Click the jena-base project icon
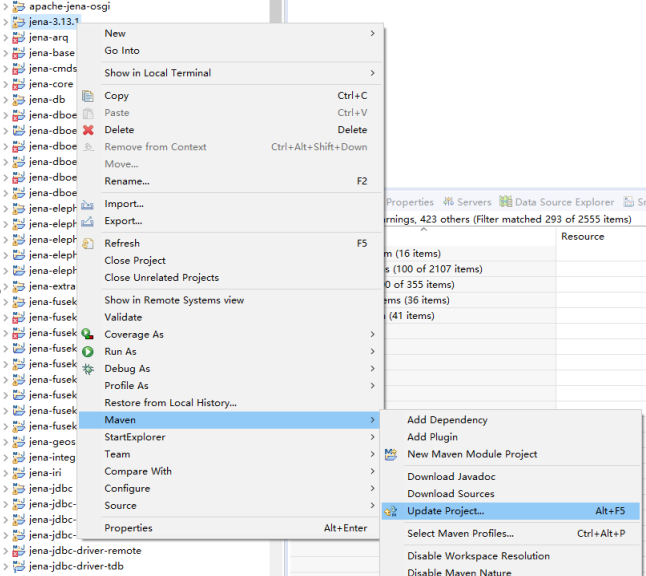 point(18,54)
